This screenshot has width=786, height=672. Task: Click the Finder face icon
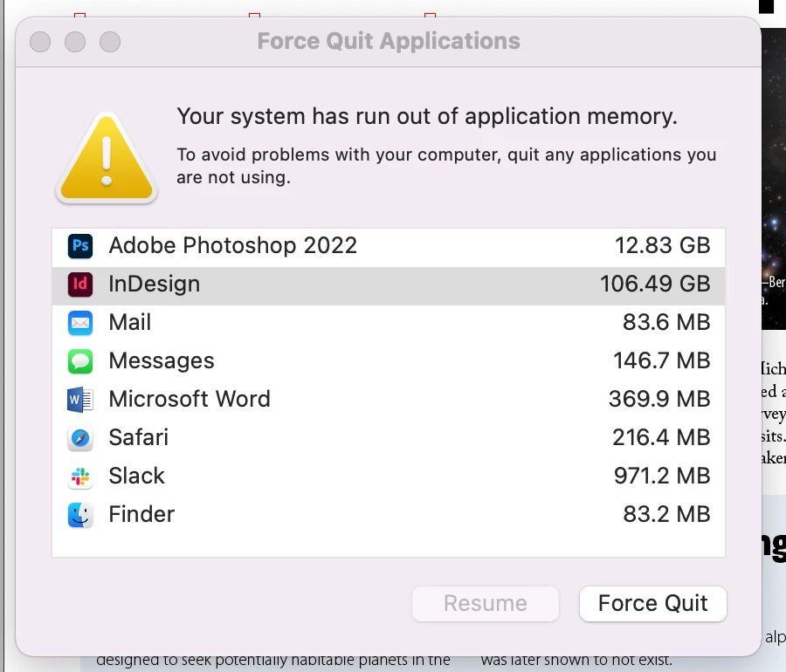pyautogui.click(x=80, y=515)
